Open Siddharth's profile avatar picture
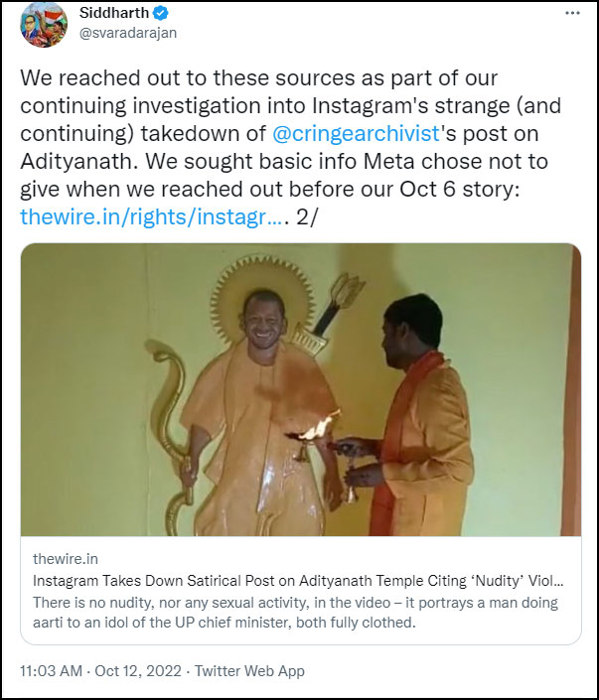Image resolution: width=599 pixels, height=700 pixels. 44,25
